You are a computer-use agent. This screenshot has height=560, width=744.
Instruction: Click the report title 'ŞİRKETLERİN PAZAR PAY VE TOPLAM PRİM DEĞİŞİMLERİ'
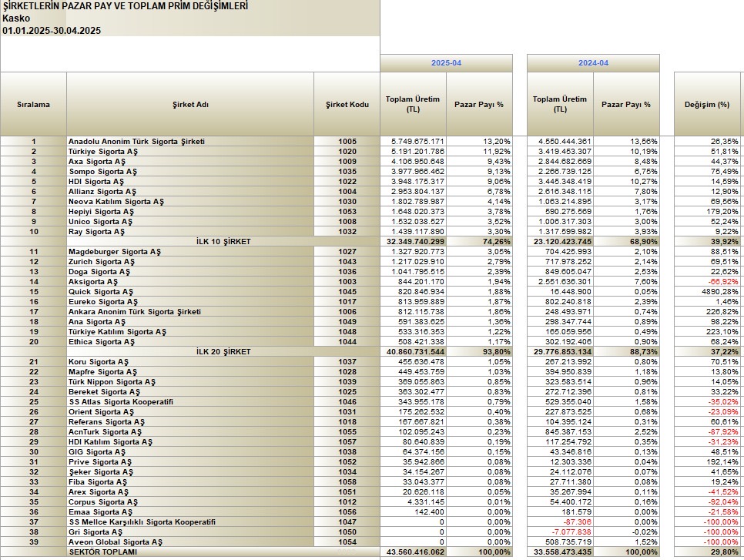[126, 6]
